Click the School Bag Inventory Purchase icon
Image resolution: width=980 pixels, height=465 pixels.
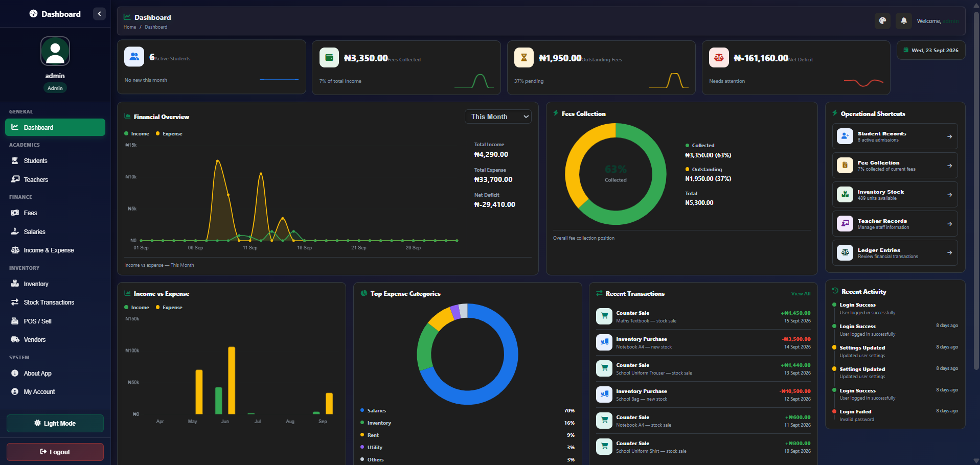pos(604,394)
